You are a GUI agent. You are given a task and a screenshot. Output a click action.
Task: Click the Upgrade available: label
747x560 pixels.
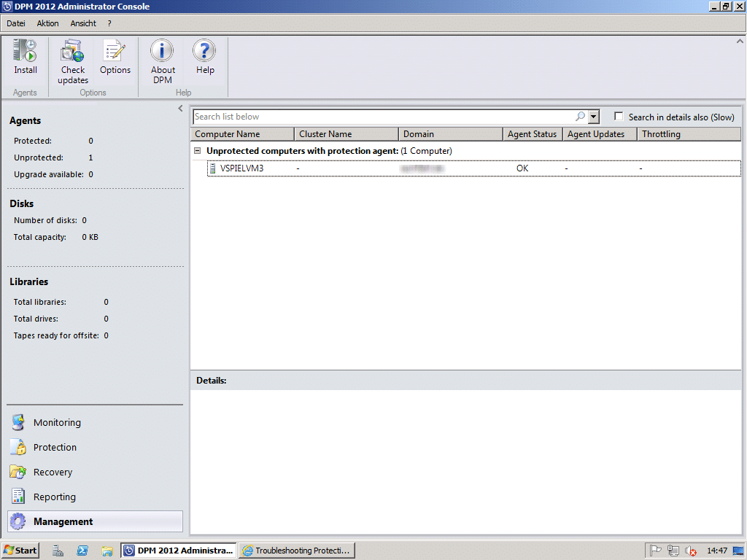click(x=49, y=174)
